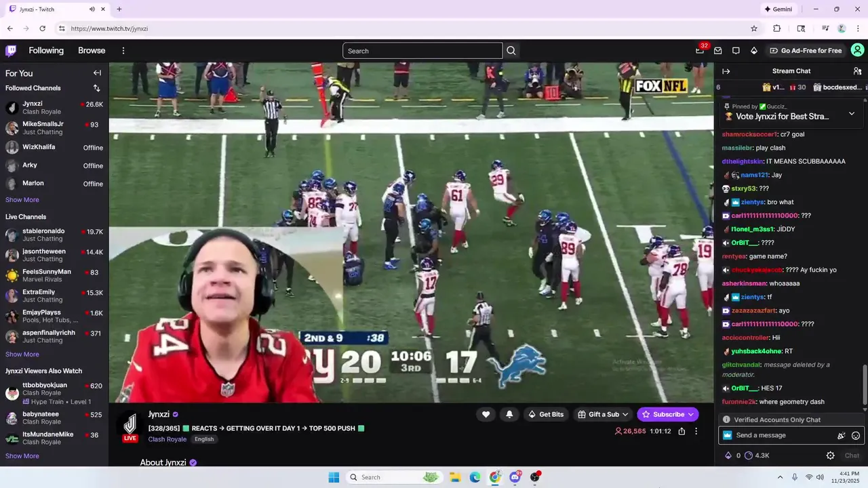Image resolution: width=868 pixels, height=488 pixels.
Task: Open the emote picker in chat
Action: 856,436
